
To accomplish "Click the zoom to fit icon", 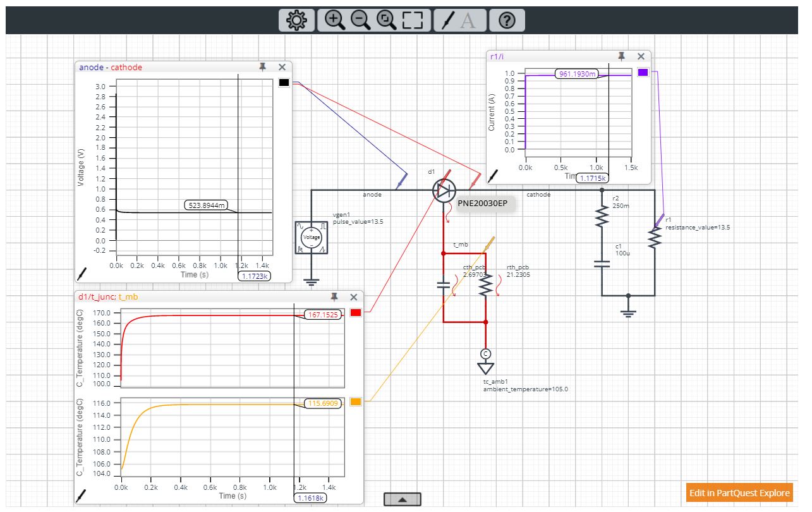I will tap(385, 20).
